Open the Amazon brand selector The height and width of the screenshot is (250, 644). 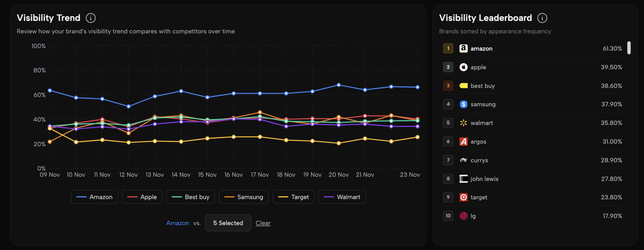pyautogui.click(x=177, y=223)
